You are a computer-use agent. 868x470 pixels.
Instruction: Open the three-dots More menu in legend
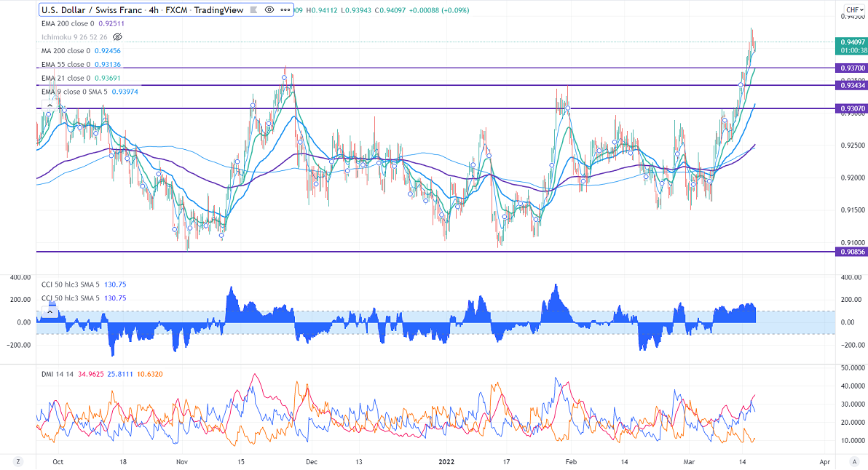[x=284, y=9]
